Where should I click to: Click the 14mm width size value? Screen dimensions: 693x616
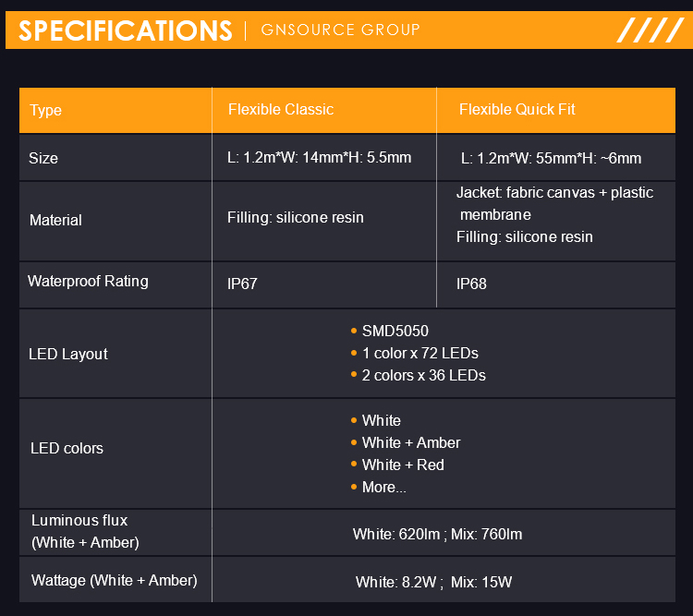(x=322, y=157)
